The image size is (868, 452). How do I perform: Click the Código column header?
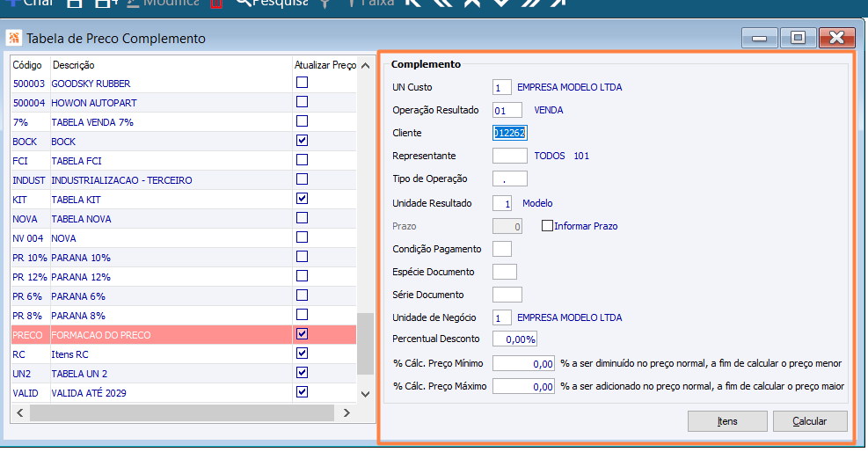coord(31,65)
